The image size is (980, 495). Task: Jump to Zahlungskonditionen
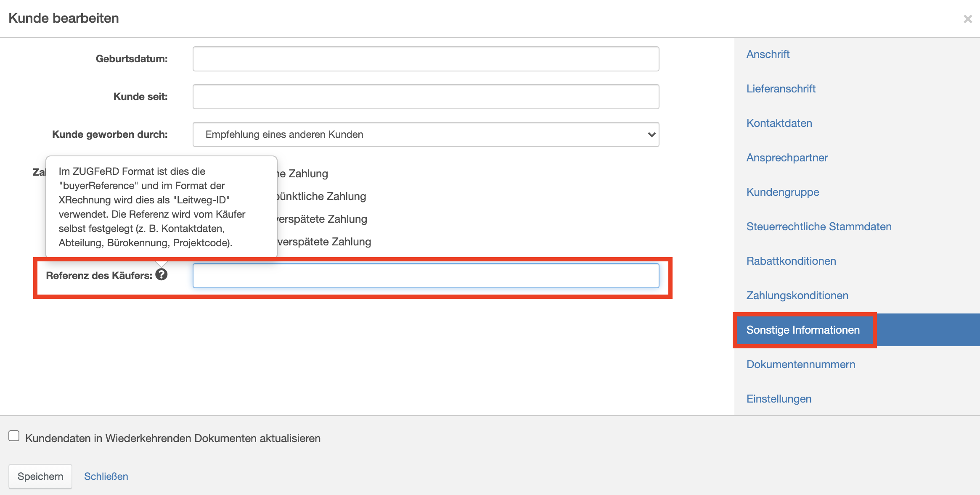[x=797, y=295]
